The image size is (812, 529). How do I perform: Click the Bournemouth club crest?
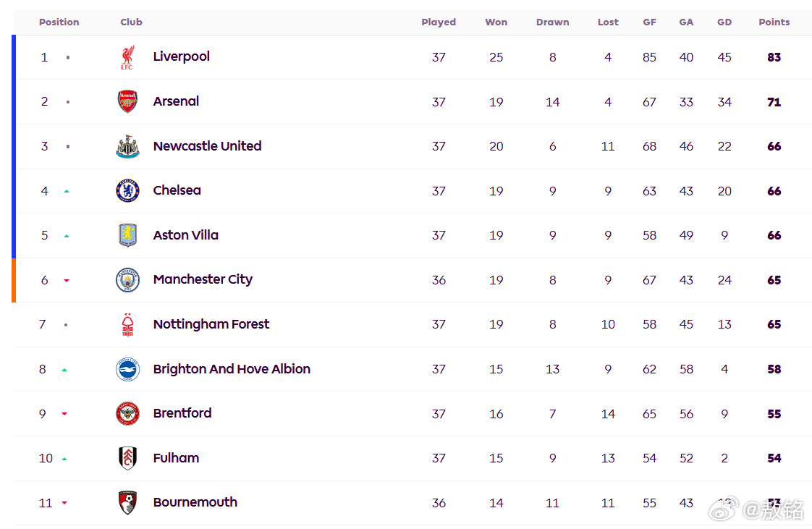pos(127,503)
